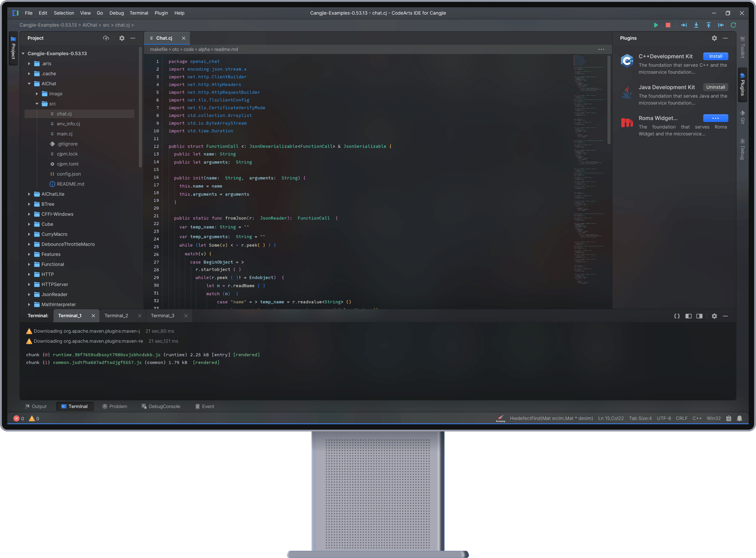Click the upload icon in Project header
Screen dimensions: 756x558
106,38
